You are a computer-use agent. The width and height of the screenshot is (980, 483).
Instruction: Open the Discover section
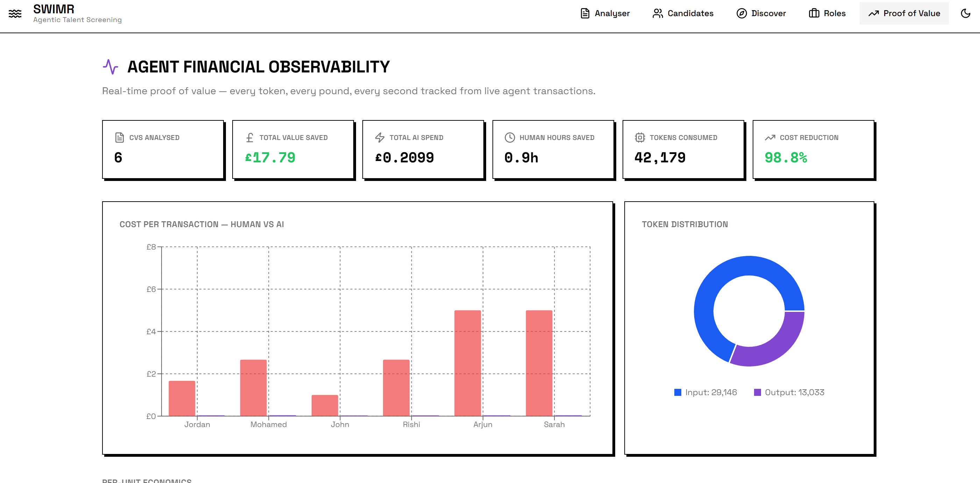[x=761, y=14]
